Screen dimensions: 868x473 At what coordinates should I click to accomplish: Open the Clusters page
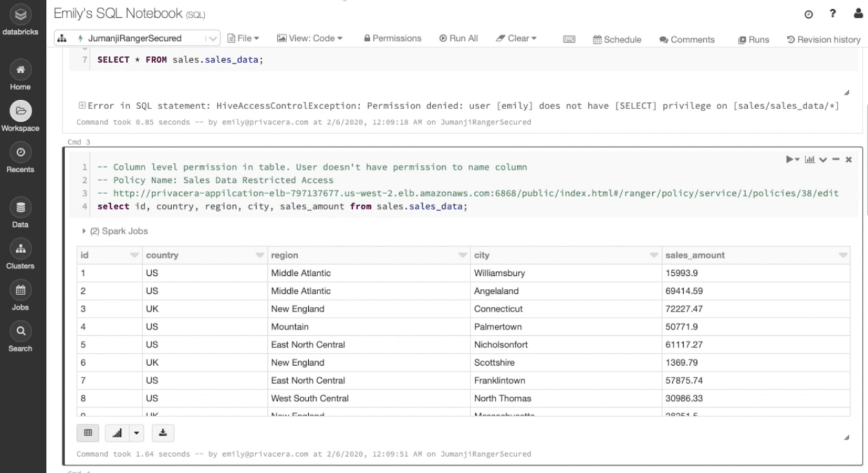coord(20,255)
